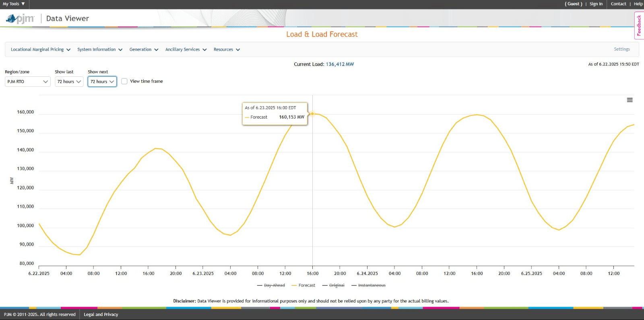Click the PJM logo icon
Viewport: 644px width, 320px height.
click(x=20, y=18)
